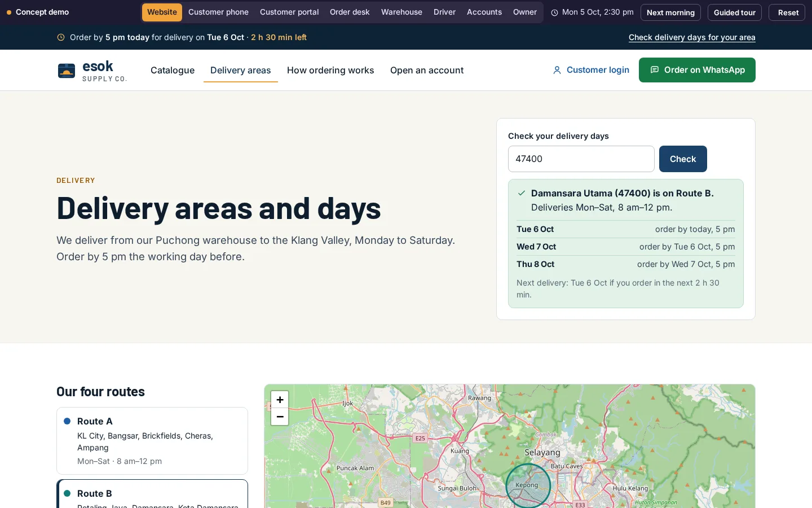
Task: Click the esok Supply Co. logo
Action: point(92,71)
